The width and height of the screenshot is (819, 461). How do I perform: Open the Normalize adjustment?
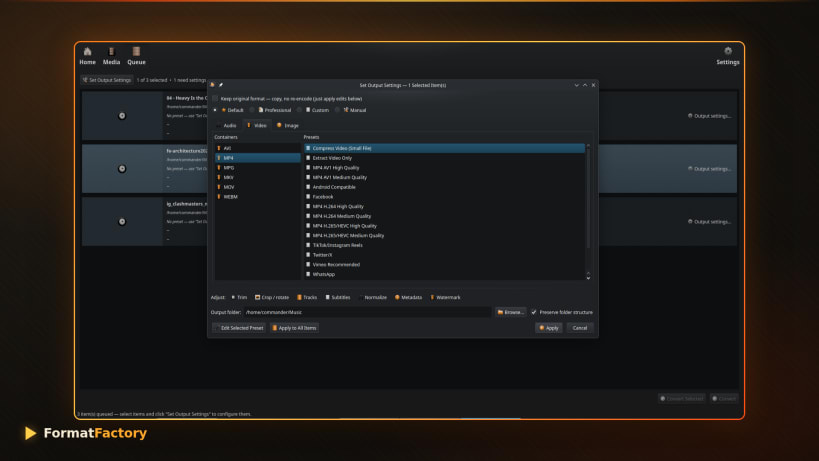click(x=372, y=298)
